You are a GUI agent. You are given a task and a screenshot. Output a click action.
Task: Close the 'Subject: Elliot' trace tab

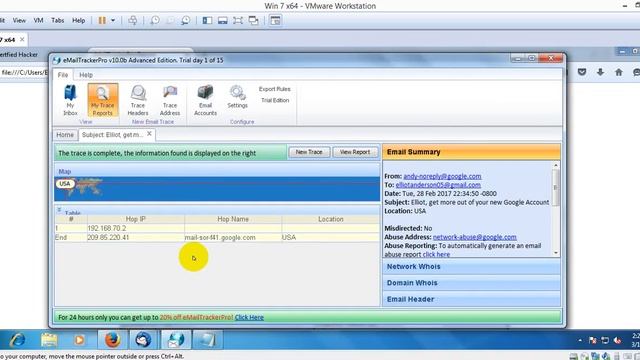tap(149, 134)
